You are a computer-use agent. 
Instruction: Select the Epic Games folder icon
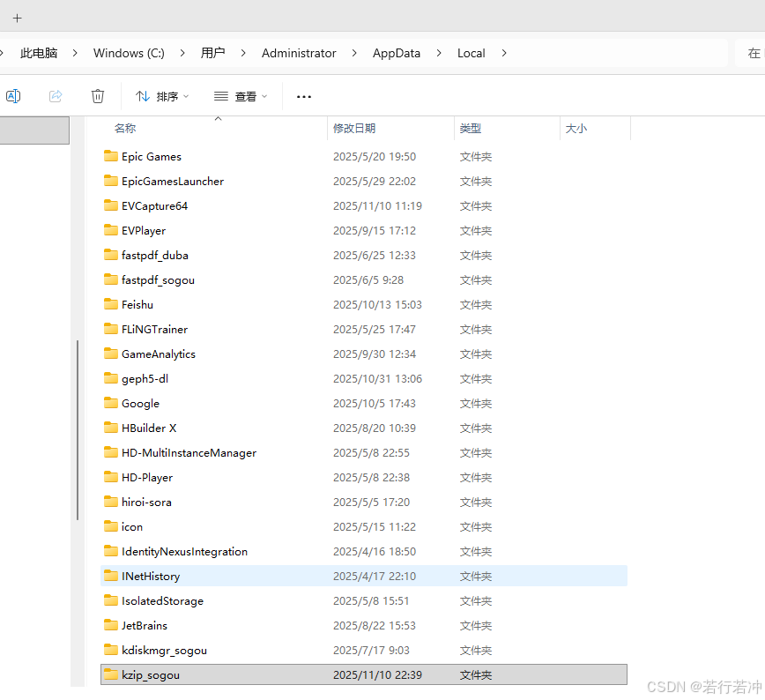111,156
